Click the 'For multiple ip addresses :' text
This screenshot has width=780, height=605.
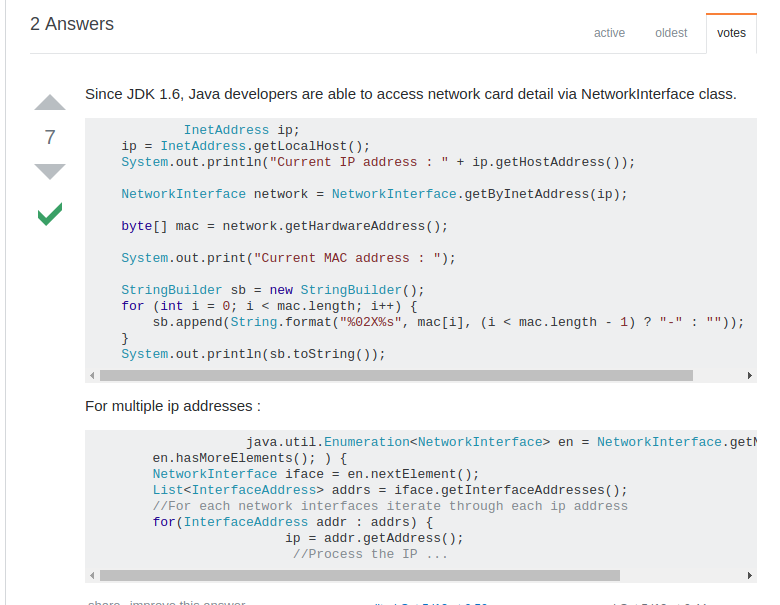point(173,406)
